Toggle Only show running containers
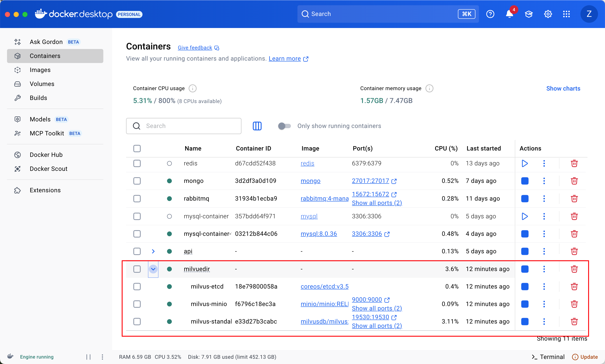The image size is (605, 364). 284,126
